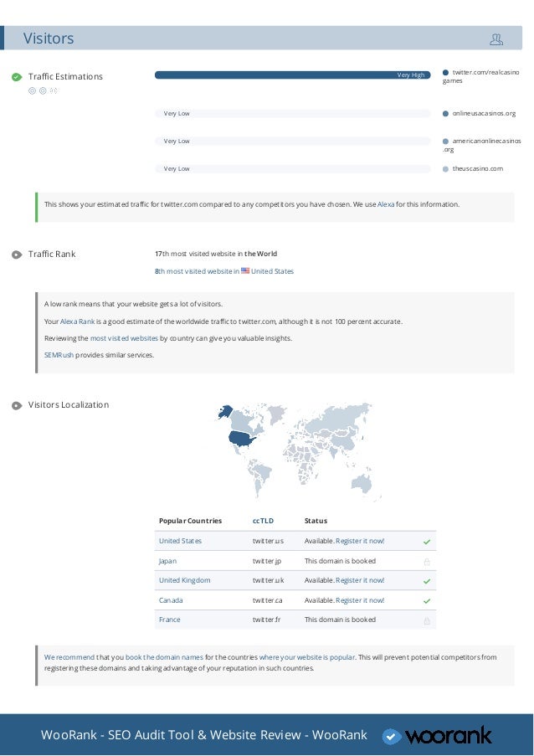
Task: Click the ccTLD column header link
Action: click(x=263, y=521)
